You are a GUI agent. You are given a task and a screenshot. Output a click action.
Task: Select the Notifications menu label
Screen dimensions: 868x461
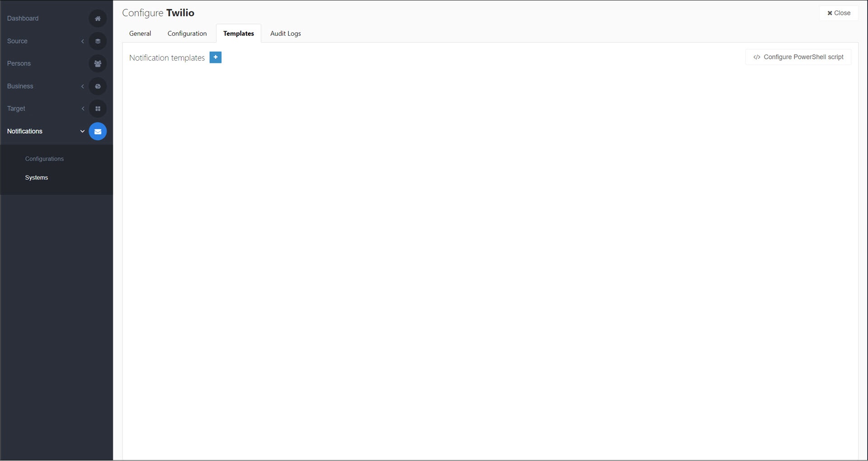(x=24, y=132)
